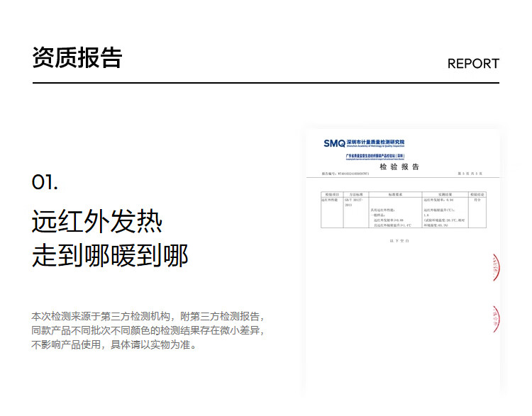Click the 不影响产品使用 disclaimer line
The height and width of the screenshot is (416, 532).
coord(113,345)
